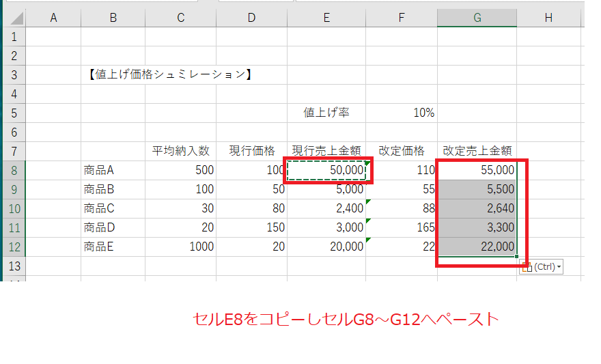Click the 値上げ率 label cell

326,113
